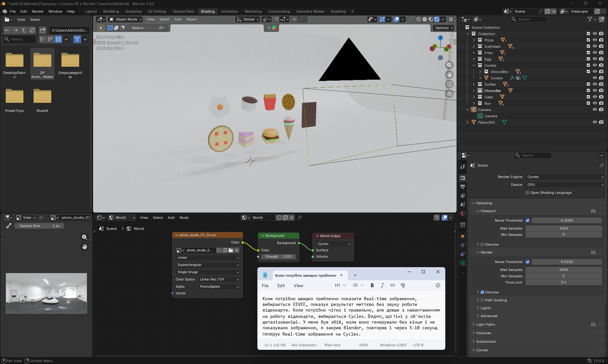Open the Render Engine Cycles dropdown

pyautogui.click(x=565, y=177)
